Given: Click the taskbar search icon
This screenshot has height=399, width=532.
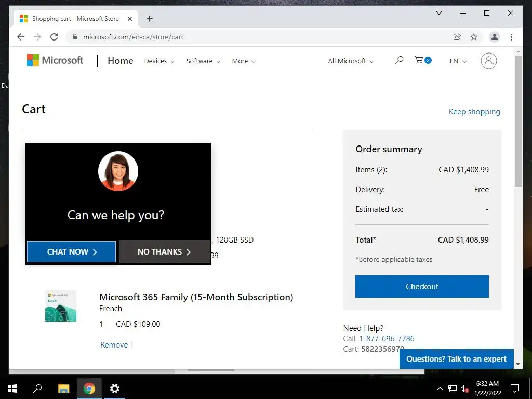Looking at the screenshot, I should click(x=37, y=388).
